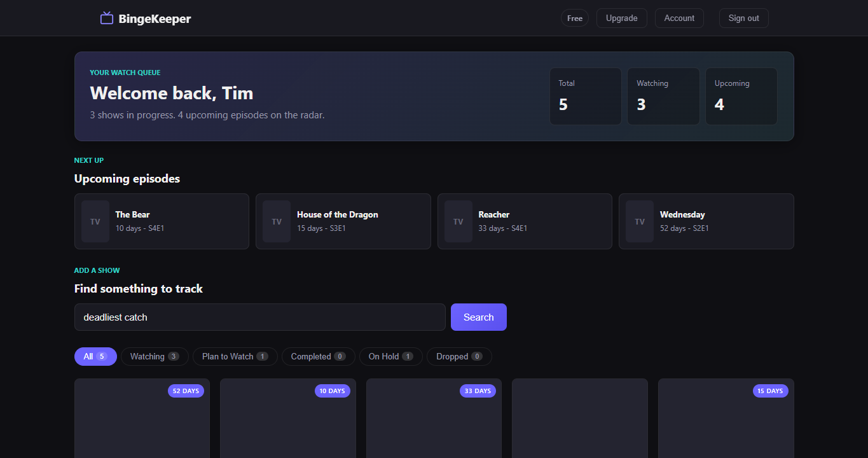Viewport: 868px width, 458px height.
Task: Click The Bear TV placeholder icon
Action: [95, 221]
